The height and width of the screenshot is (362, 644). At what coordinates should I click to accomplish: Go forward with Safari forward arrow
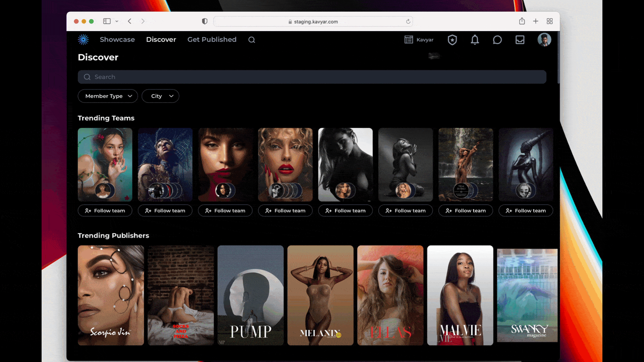(143, 21)
